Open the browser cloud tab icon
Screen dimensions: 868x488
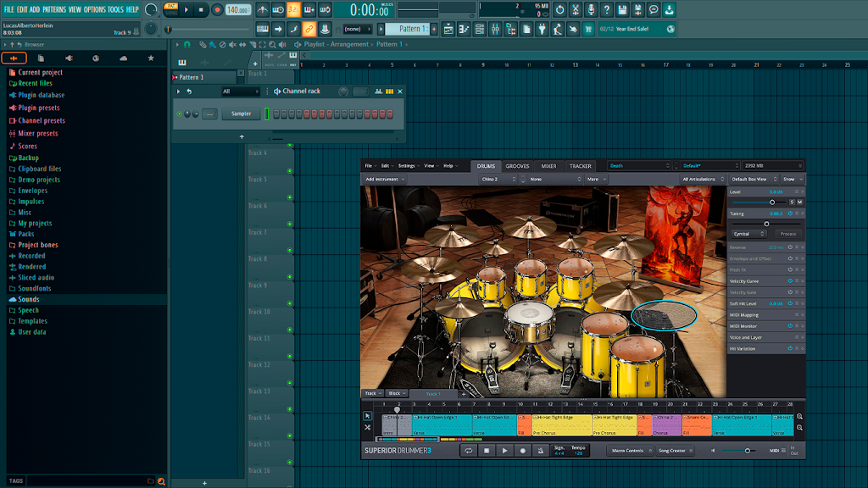coord(124,58)
